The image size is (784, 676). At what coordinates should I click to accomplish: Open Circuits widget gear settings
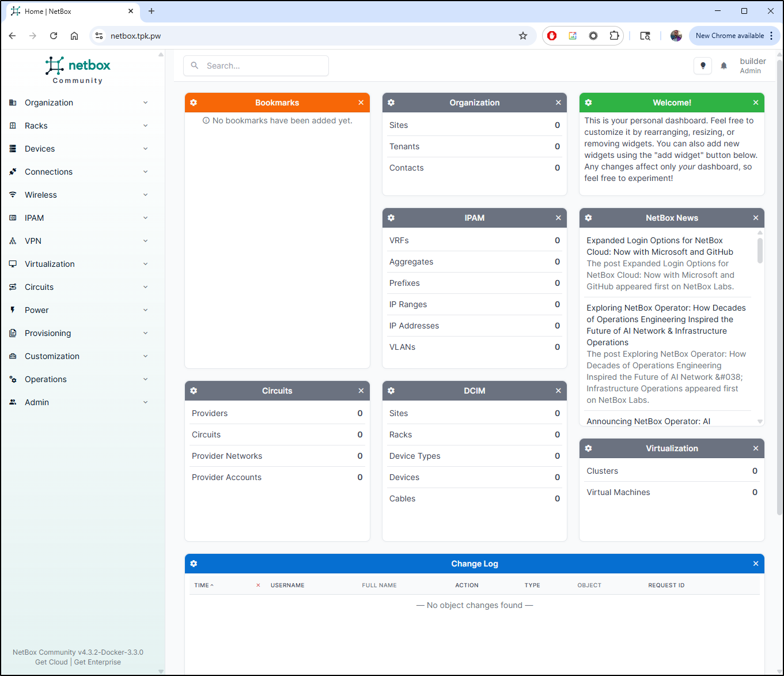pyautogui.click(x=194, y=391)
